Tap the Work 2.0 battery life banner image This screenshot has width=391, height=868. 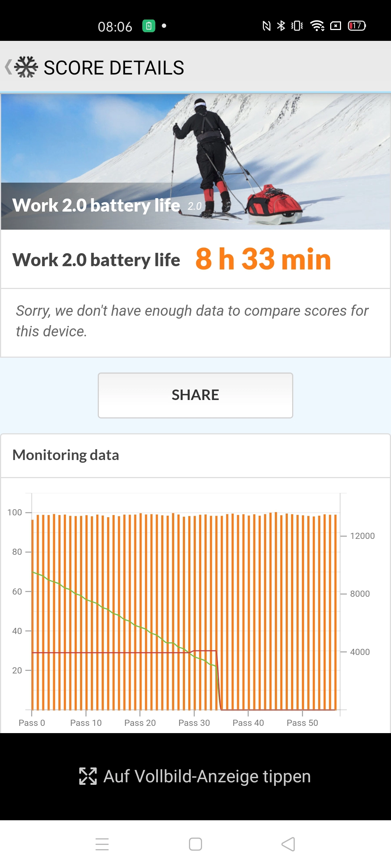coord(195,162)
